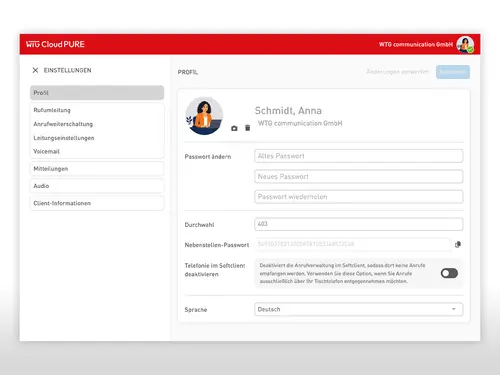Click the Durchwahl field showing 403
Image resolution: width=500 pixels, height=375 pixels.
(x=359, y=224)
